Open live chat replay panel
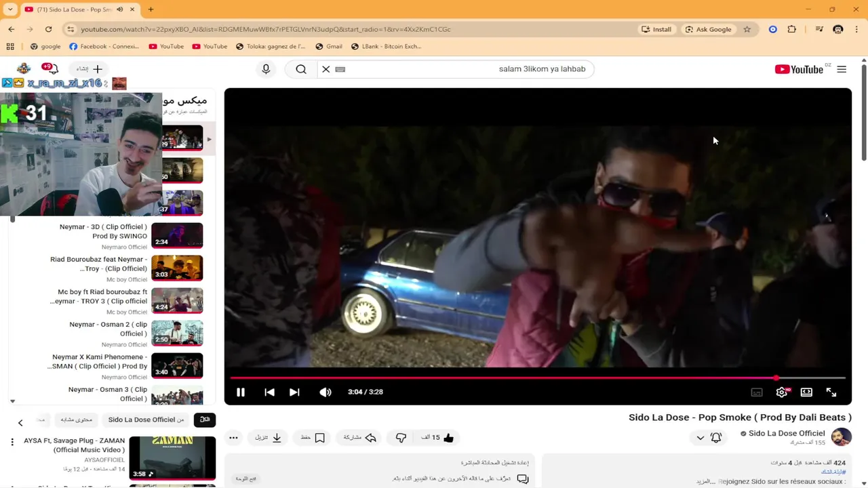 (379, 470)
